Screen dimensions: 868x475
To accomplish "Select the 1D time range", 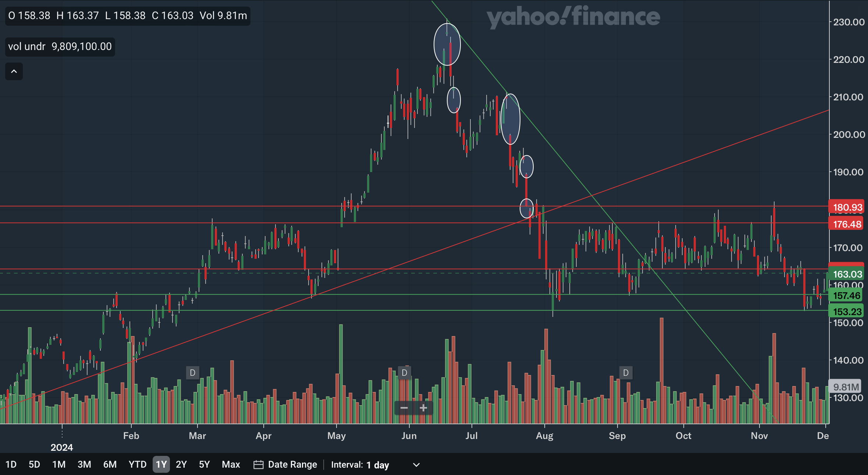I will point(11,465).
